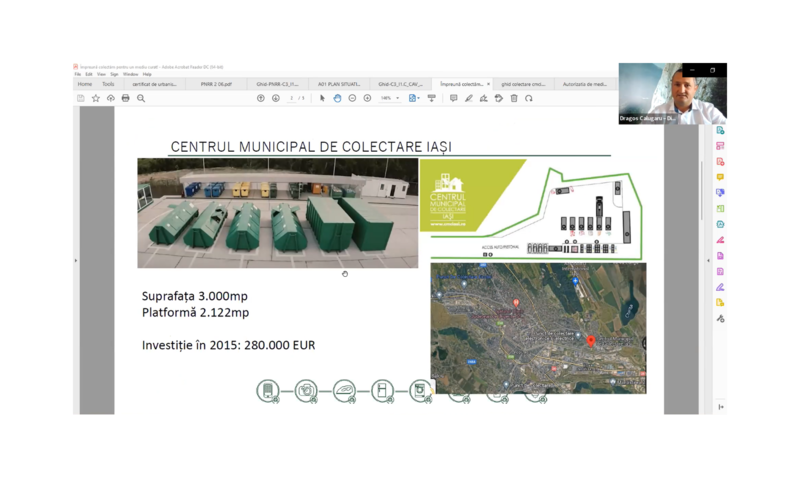Select the Highlight text pen tool

[x=468, y=98]
